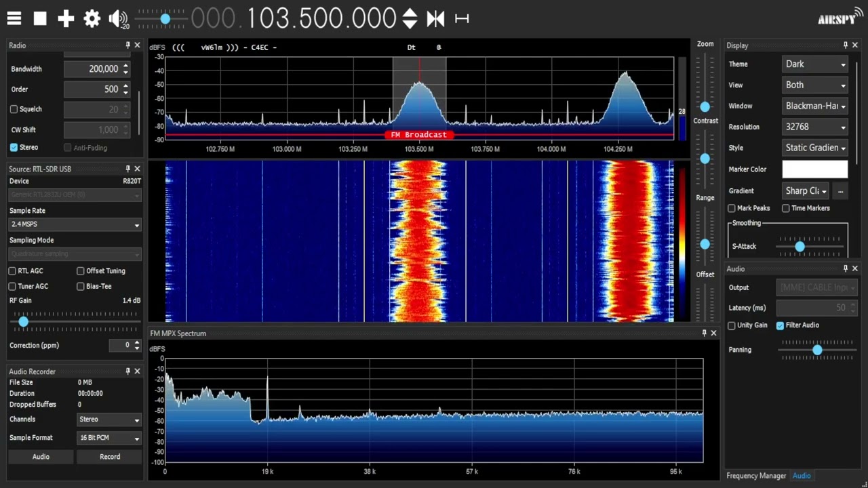
Task: Enable the Offset Tuning checkbox
Action: point(81,271)
